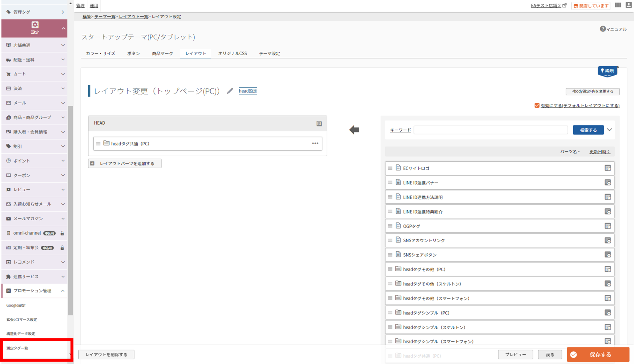Click the add icon for LINE ID連携方法説明
The height and width of the screenshot is (364, 634).
[607, 197]
